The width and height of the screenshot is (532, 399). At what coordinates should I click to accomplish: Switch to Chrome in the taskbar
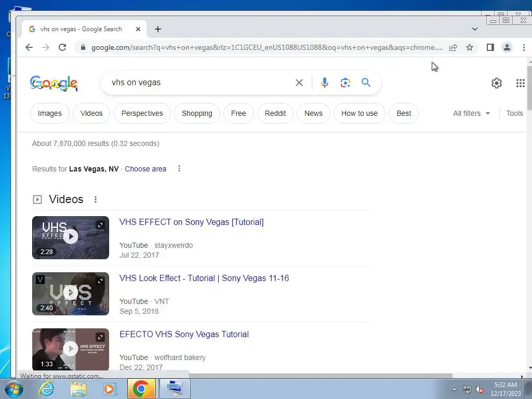[x=141, y=389]
